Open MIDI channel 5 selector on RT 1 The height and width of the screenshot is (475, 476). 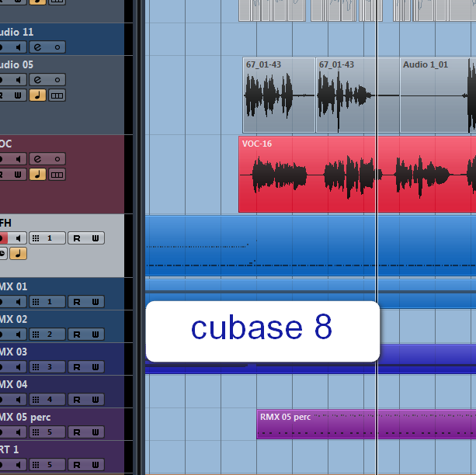pyautogui.click(x=47, y=465)
